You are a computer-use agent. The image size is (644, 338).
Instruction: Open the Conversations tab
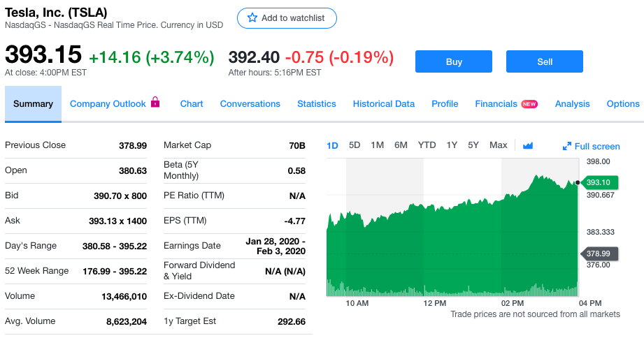pyautogui.click(x=250, y=104)
